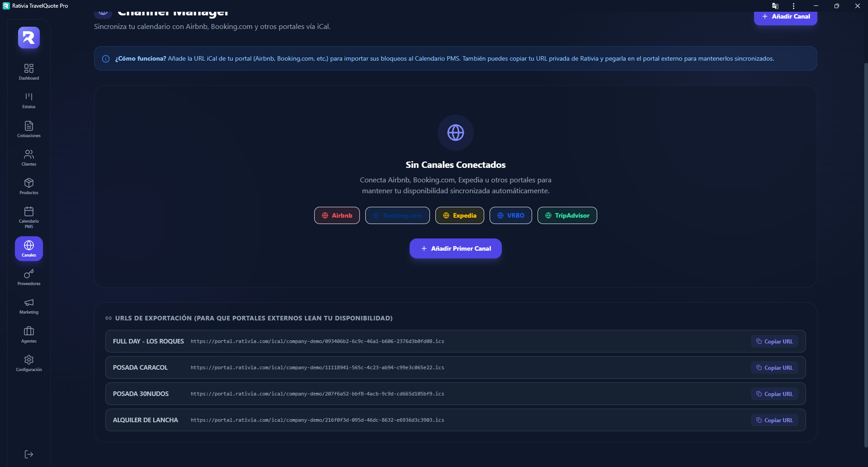Pick the TripAdvisor portal chip
This screenshot has width=868, height=467.
tap(567, 215)
